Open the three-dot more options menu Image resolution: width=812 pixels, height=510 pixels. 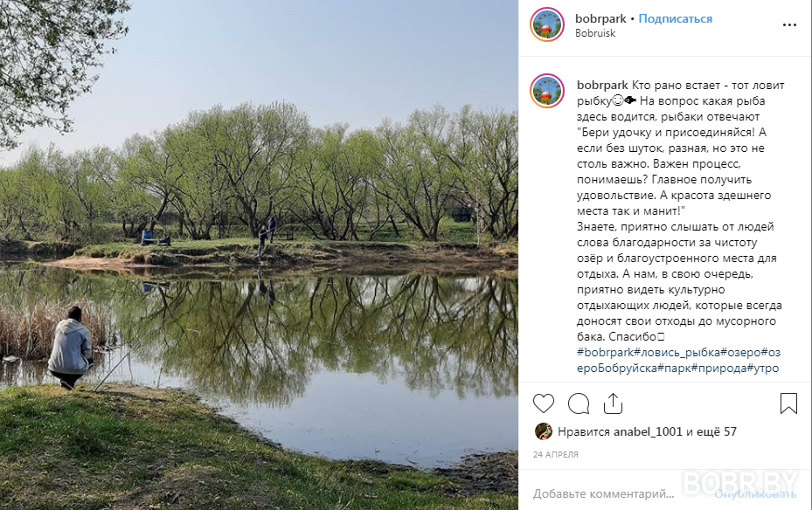click(789, 24)
